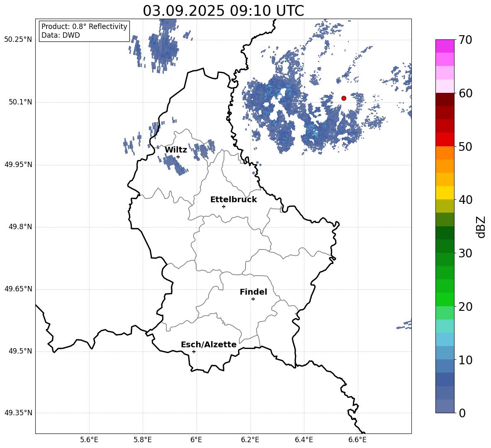The width and height of the screenshot is (491, 448).
Task: Click the orange colorbar segment below 50
Action: 445,153
